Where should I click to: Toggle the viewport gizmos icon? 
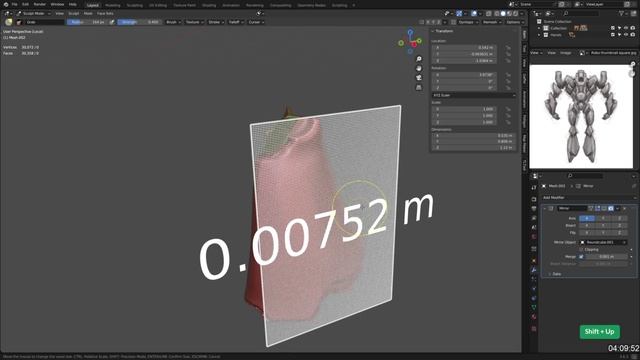coord(459,13)
